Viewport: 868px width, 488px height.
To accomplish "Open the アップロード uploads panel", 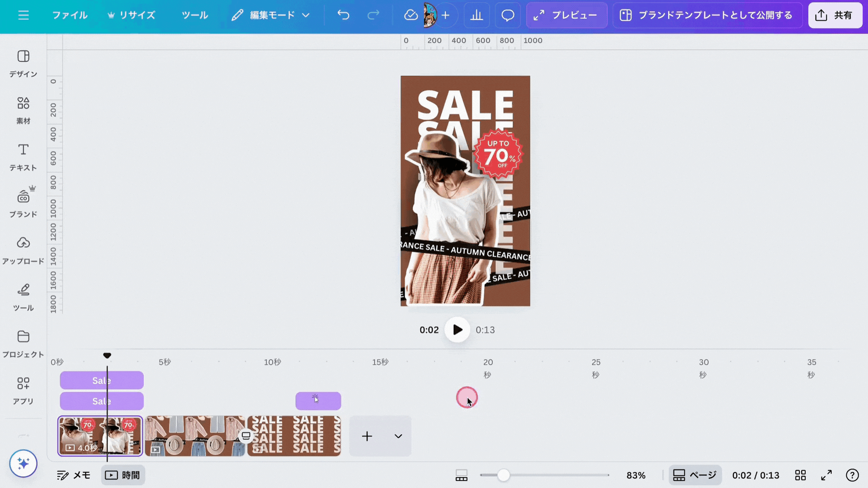I will coord(23,250).
